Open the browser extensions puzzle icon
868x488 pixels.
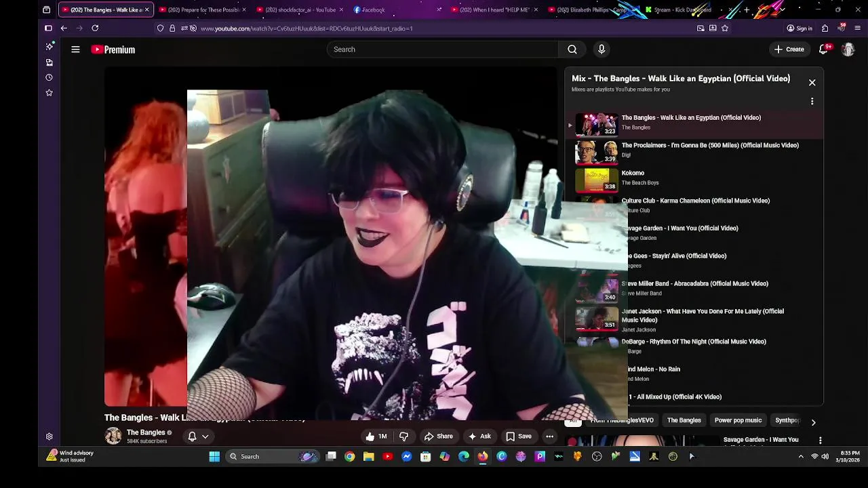coord(825,28)
